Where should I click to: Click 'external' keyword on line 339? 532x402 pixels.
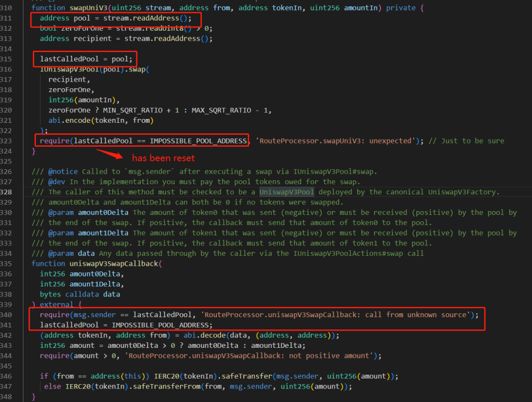click(56, 304)
